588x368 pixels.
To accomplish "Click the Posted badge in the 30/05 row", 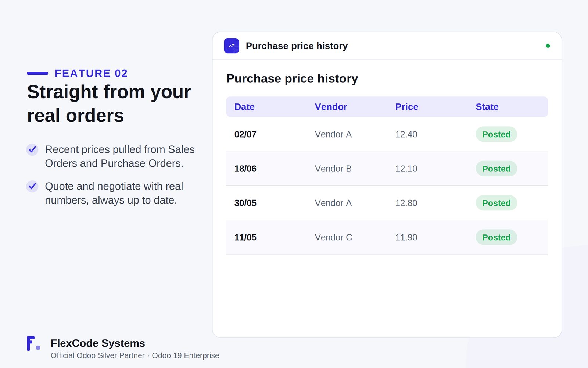I will pyautogui.click(x=496, y=203).
